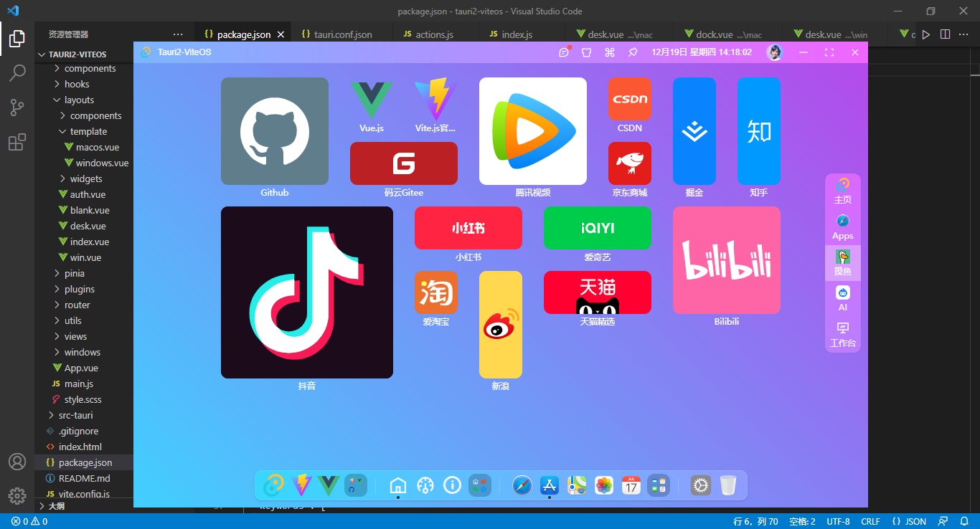Screen dimensions: 980x529
Task: Launch the 掘金 app tile
Action: (x=694, y=131)
